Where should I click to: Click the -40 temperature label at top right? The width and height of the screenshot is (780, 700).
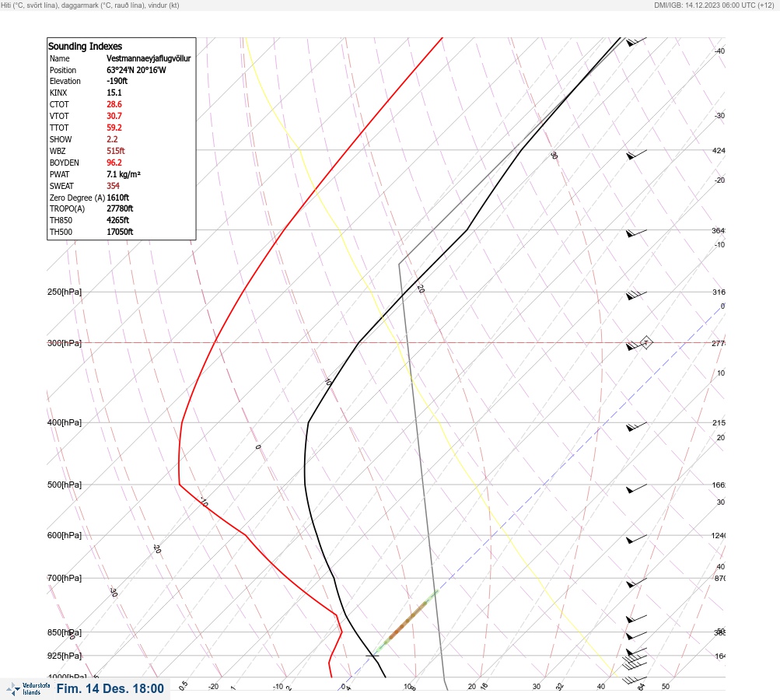(719, 51)
